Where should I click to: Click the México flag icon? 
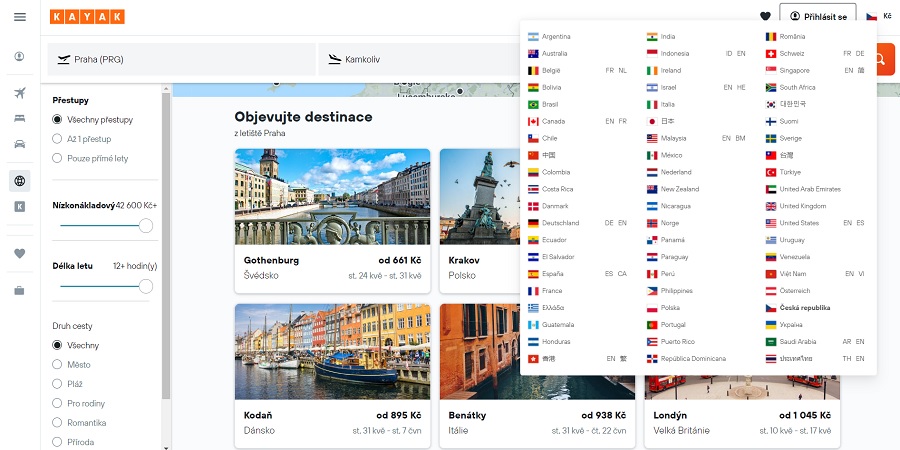[x=652, y=155]
